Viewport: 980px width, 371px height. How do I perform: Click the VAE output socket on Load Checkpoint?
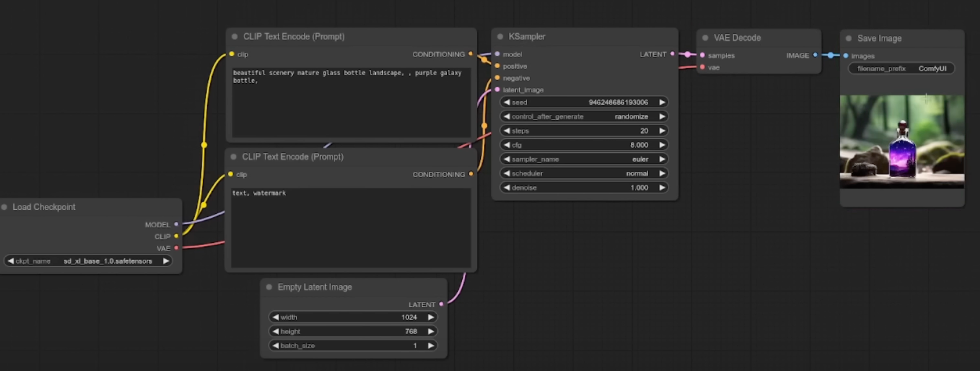[176, 248]
